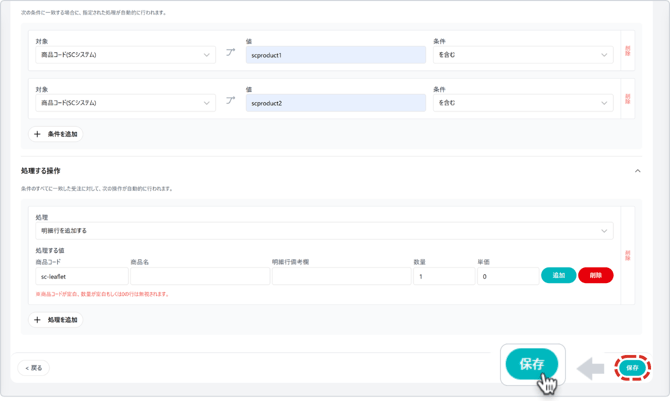
Task: Click the 削除 link beside the 処理 block
Action: point(628,255)
